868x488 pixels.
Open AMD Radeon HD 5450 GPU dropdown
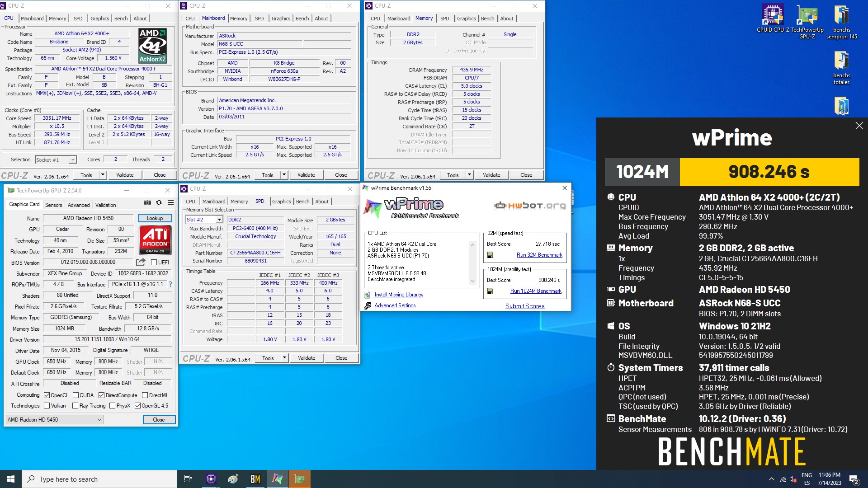coord(54,420)
